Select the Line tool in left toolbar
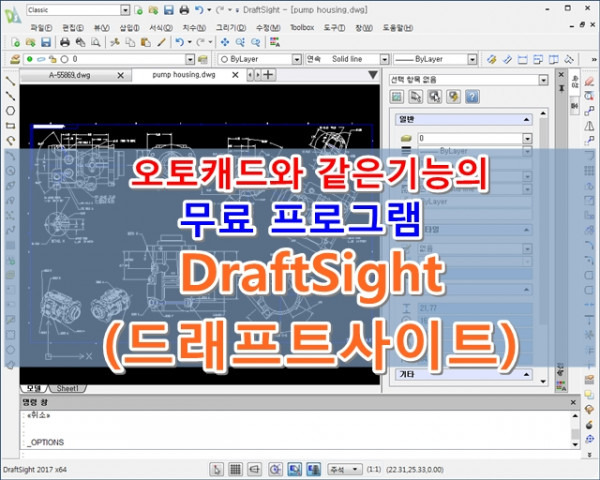The height and width of the screenshot is (480, 600). coord(10,81)
